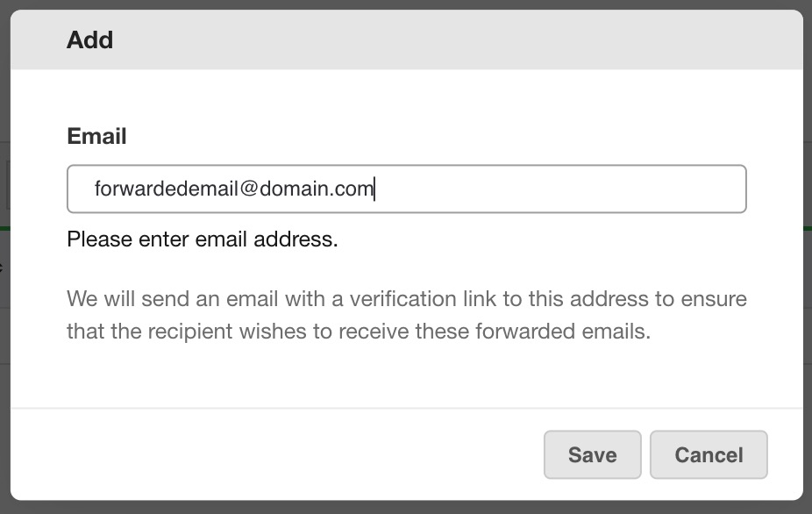This screenshot has height=514, width=812.
Task: Place cursor on 'domain.com' in email field
Action: 317,189
